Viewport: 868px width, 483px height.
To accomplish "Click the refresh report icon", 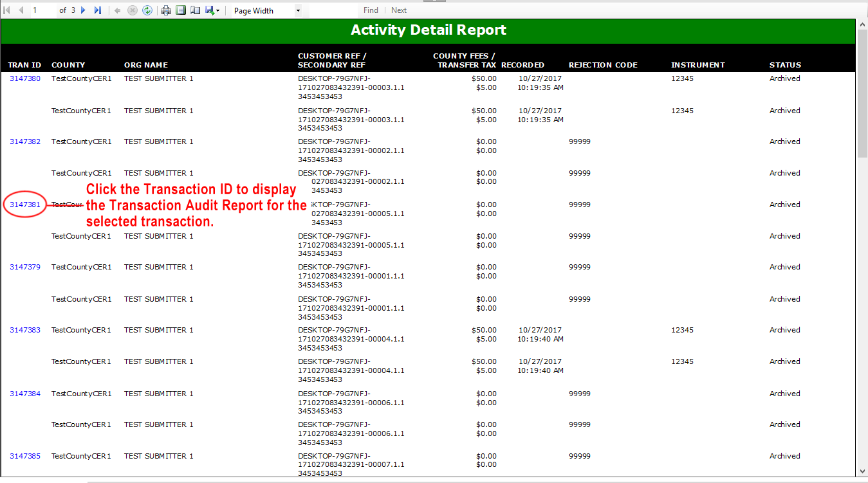I will pyautogui.click(x=147, y=10).
